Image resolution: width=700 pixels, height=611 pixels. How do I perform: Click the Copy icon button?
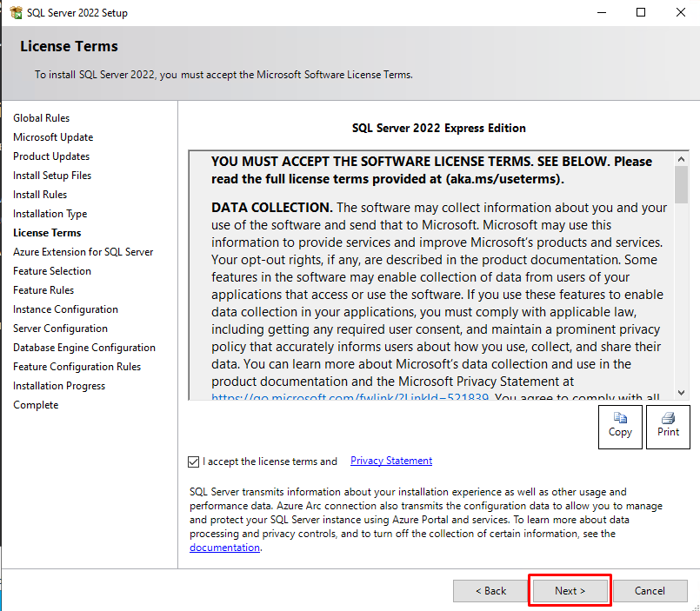(620, 426)
